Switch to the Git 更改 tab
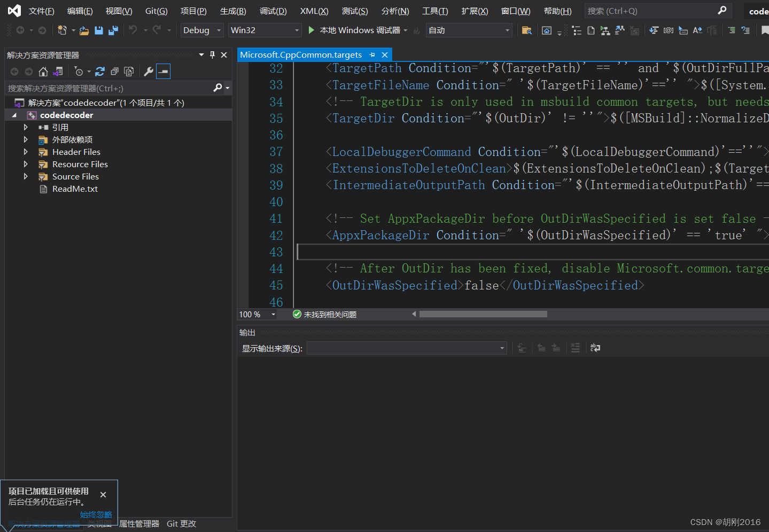This screenshot has width=769, height=532. click(181, 524)
